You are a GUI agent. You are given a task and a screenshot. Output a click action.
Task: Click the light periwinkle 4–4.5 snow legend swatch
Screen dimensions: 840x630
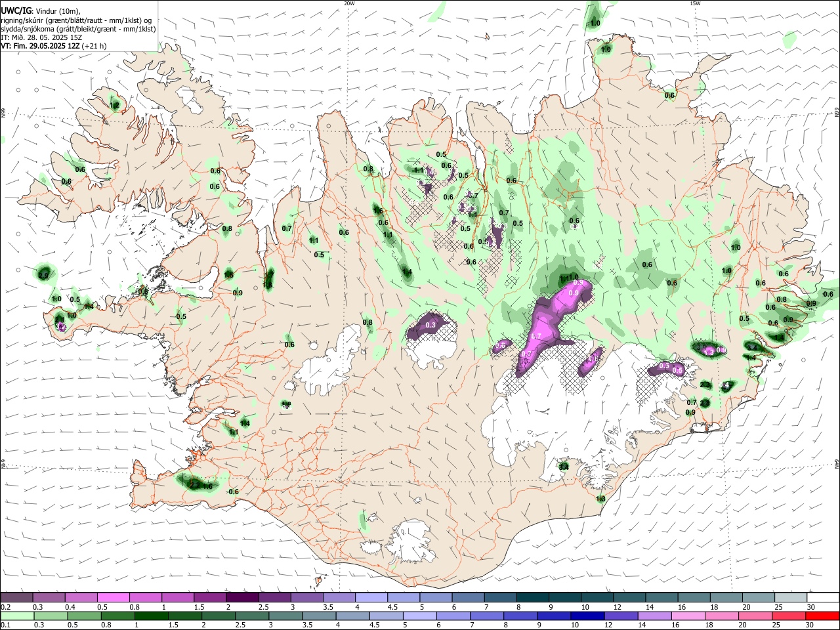[371, 598]
